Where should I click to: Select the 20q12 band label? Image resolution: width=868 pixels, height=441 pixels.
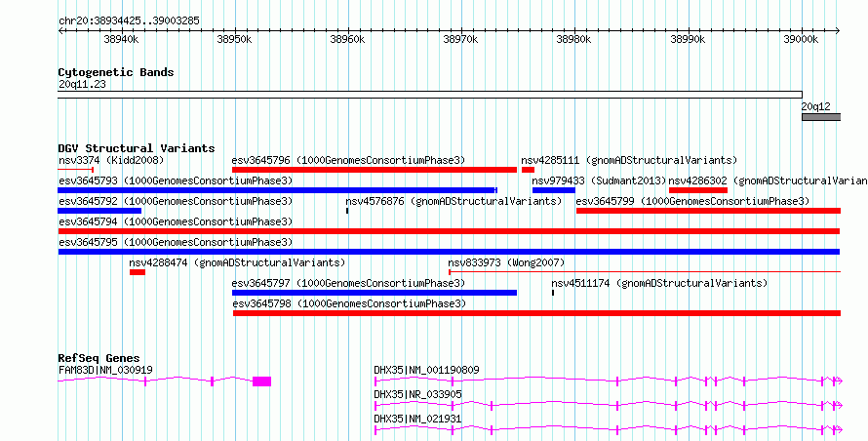coord(816,107)
